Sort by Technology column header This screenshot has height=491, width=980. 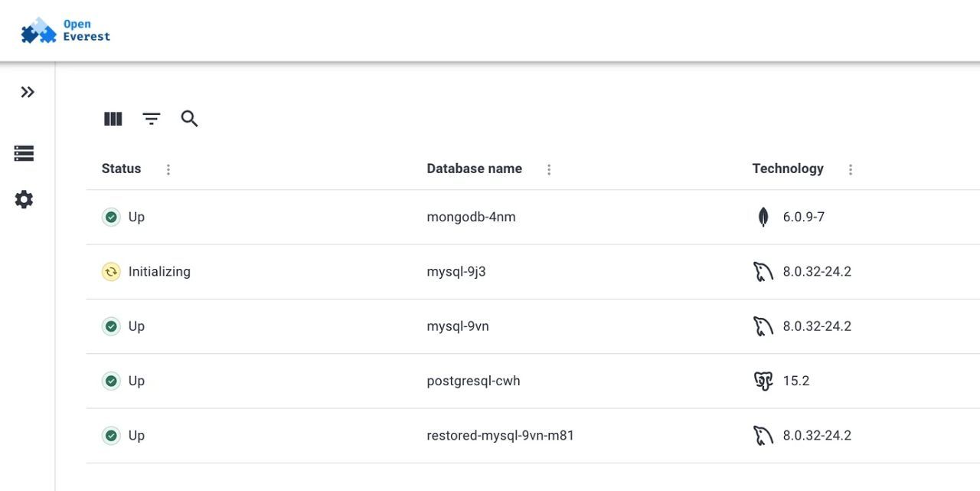click(x=788, y=169)
